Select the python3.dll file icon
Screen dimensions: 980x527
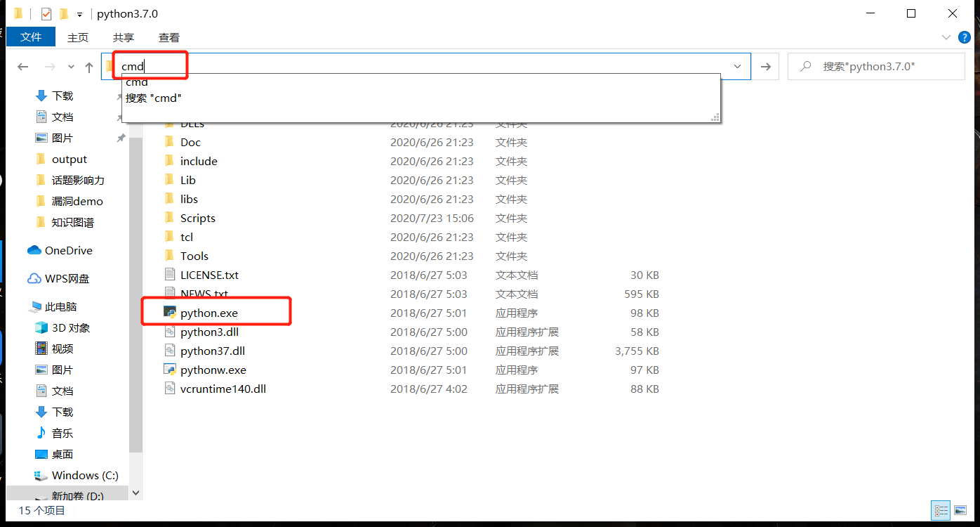(168, 332)
